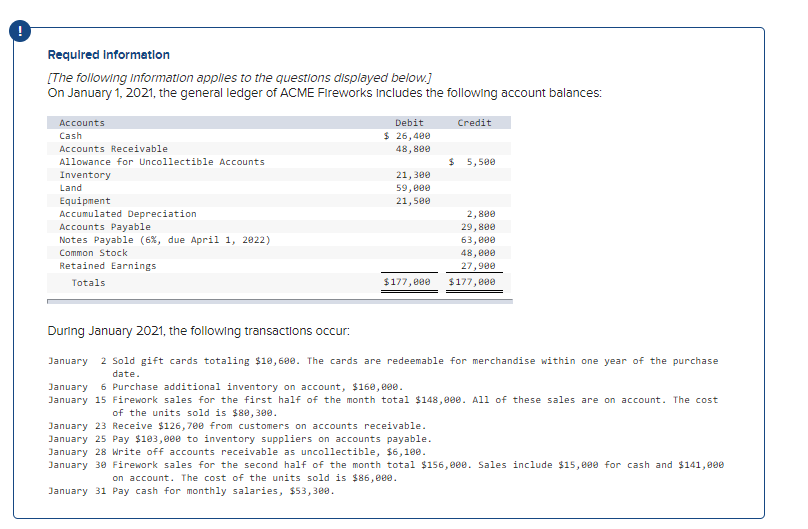
Task: Select the 'Required Information' heading
Action: coord(109,55)
